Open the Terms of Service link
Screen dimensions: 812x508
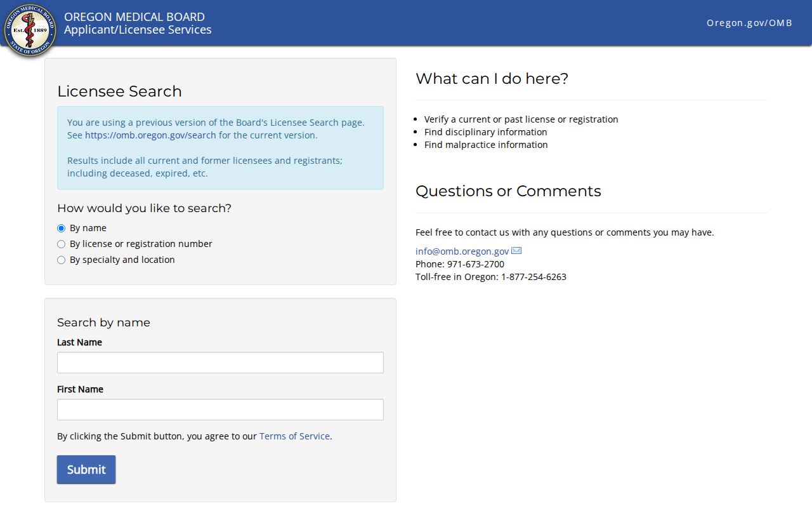tap(294, 436)
